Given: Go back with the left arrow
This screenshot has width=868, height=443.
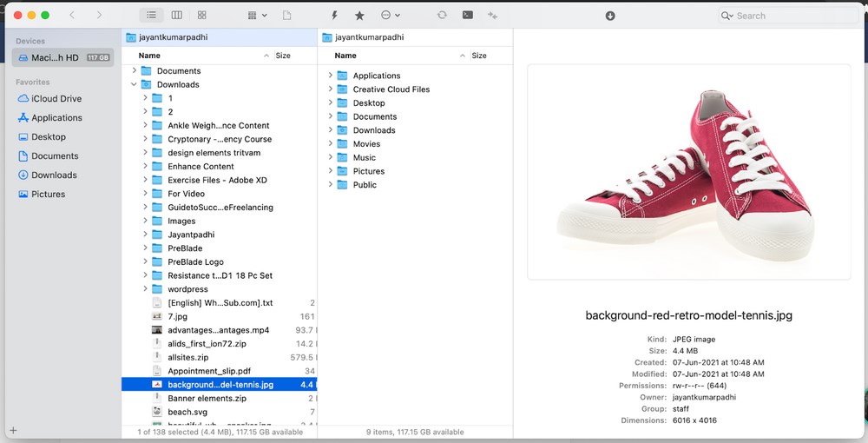Looking at the screenshot, I should [x=72, y=15].
